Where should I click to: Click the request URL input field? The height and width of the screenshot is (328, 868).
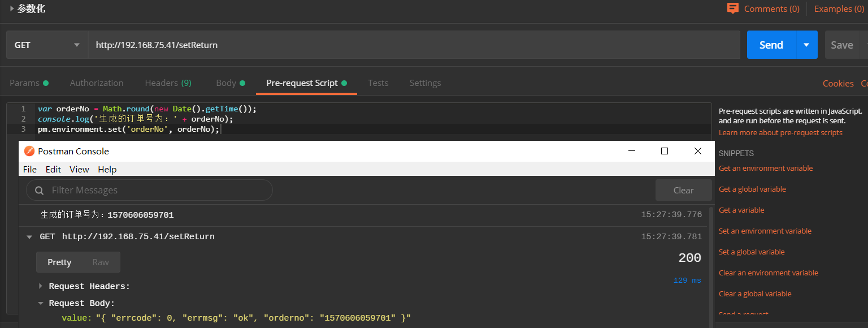[x=413, y=45]
